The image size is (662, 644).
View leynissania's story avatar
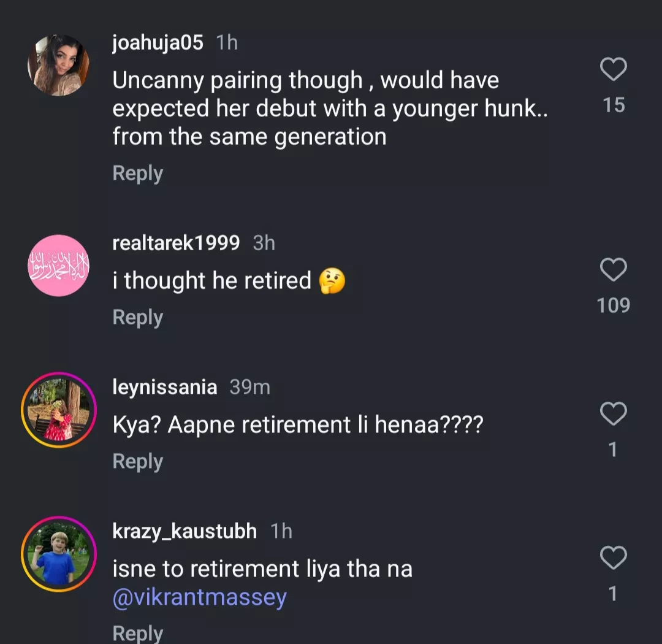59,410
